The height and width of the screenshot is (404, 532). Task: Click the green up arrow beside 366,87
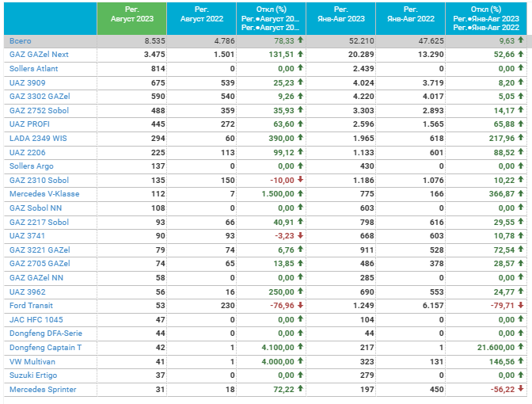click(521, 193)
